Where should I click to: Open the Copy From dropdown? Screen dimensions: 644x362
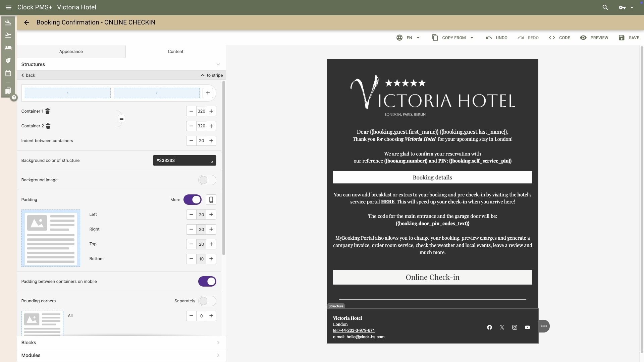(x=453, y=38)
